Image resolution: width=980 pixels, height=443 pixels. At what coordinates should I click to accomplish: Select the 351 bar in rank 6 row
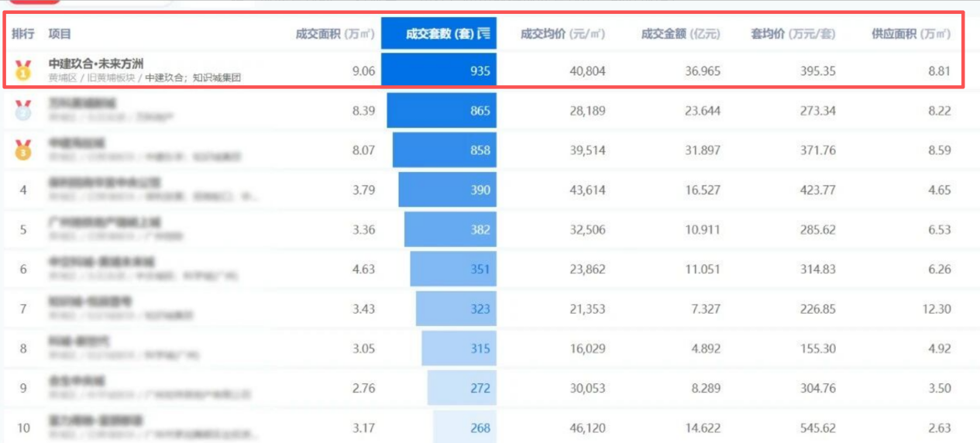coord(453,269)
